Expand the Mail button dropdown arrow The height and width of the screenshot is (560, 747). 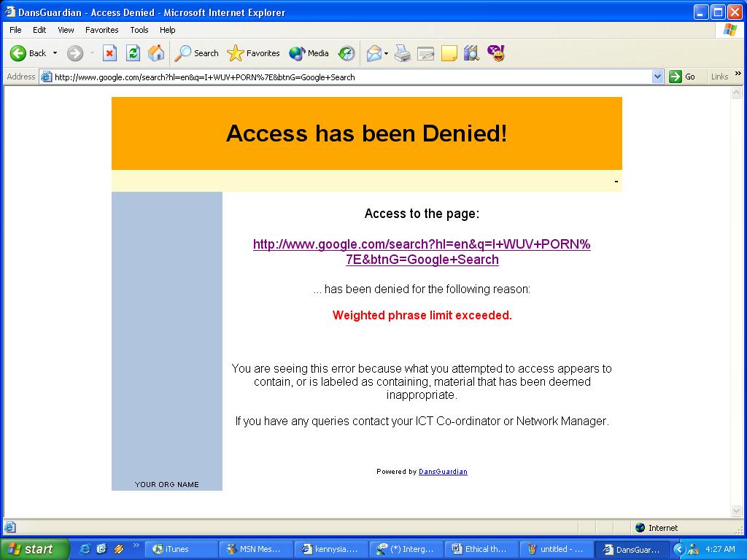[x=386, y=53]
